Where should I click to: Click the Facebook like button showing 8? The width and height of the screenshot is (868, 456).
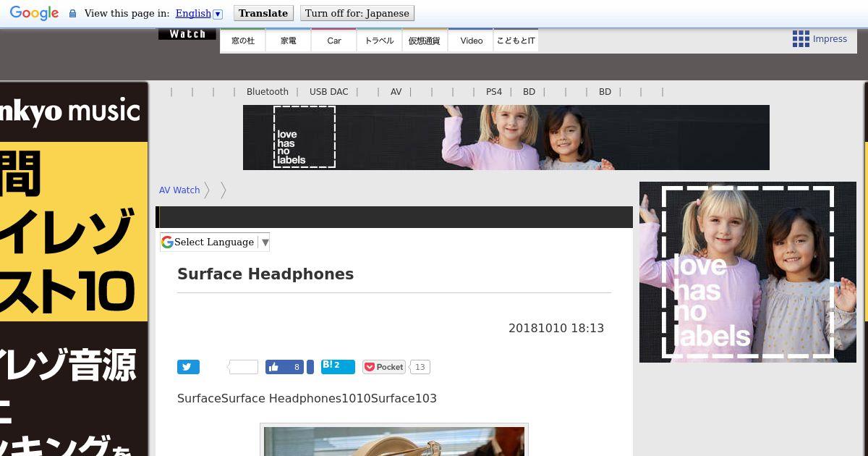[284, 367]
